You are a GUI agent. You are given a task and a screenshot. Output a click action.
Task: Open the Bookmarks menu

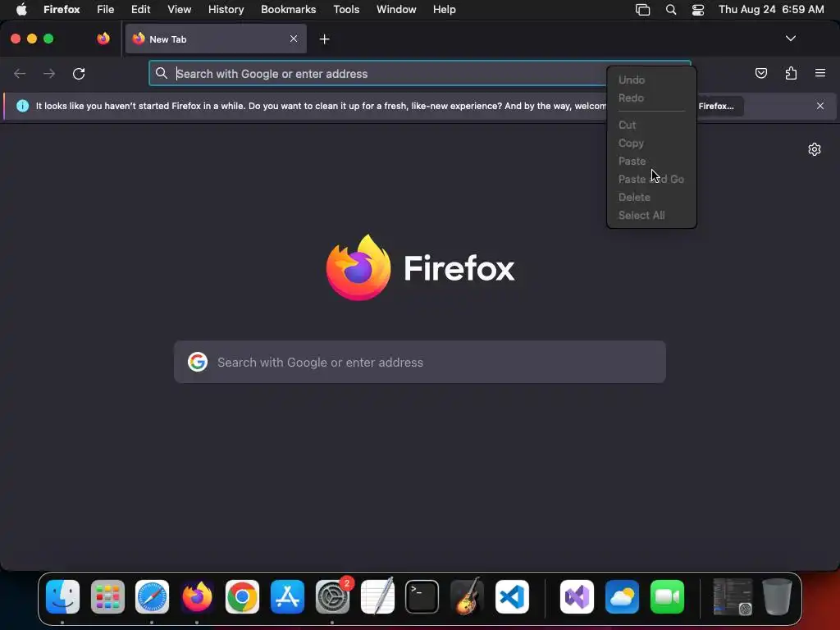(288, 10)
